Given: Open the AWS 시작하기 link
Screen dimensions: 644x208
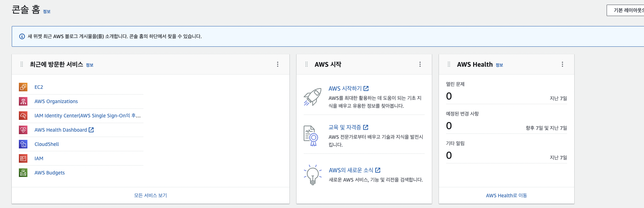Looking at the screenshot, I should (345, 88).
